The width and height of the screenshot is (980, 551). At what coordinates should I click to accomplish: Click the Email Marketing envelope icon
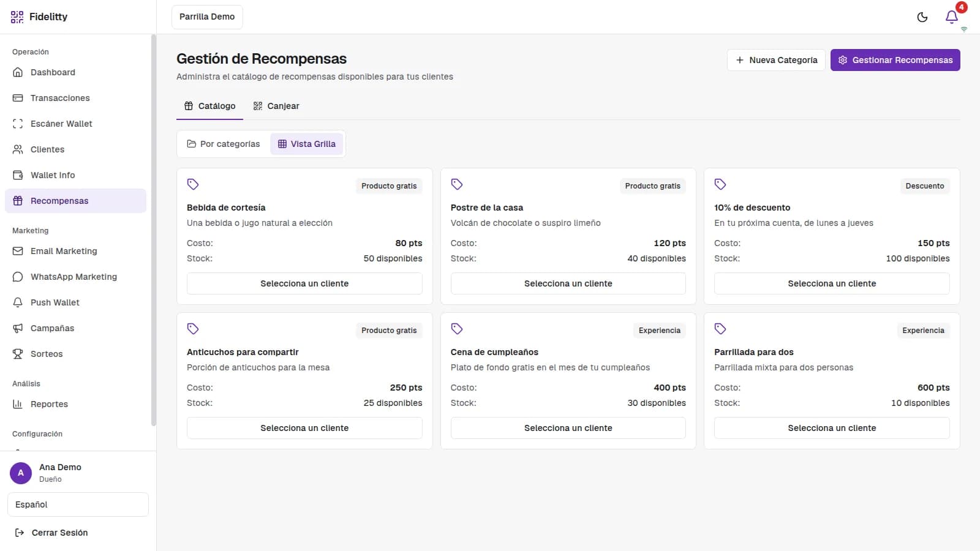pyautogui.click(x=18, y=251)
